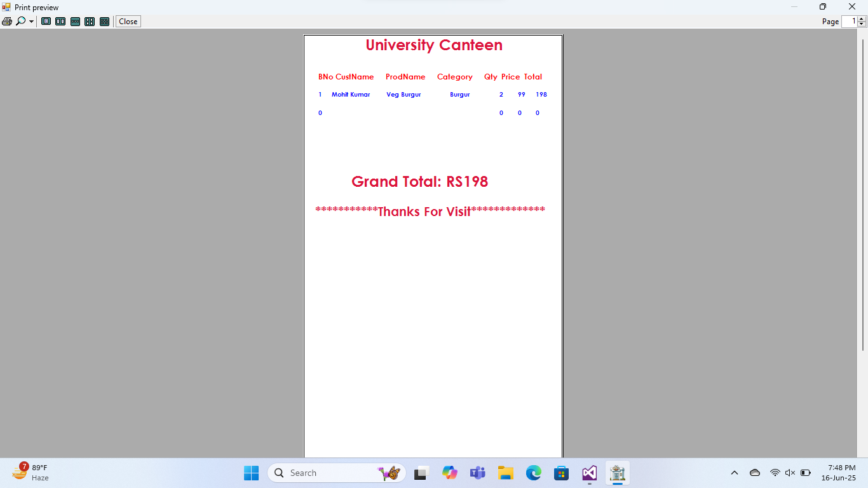The width and height of the screenshot is (868, 488).
Task: Select four pages layout view
Action: (90, 22)
